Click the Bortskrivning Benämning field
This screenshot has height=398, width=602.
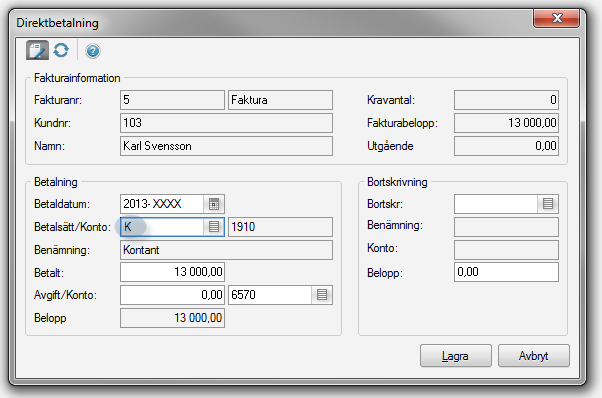[506, 227]
